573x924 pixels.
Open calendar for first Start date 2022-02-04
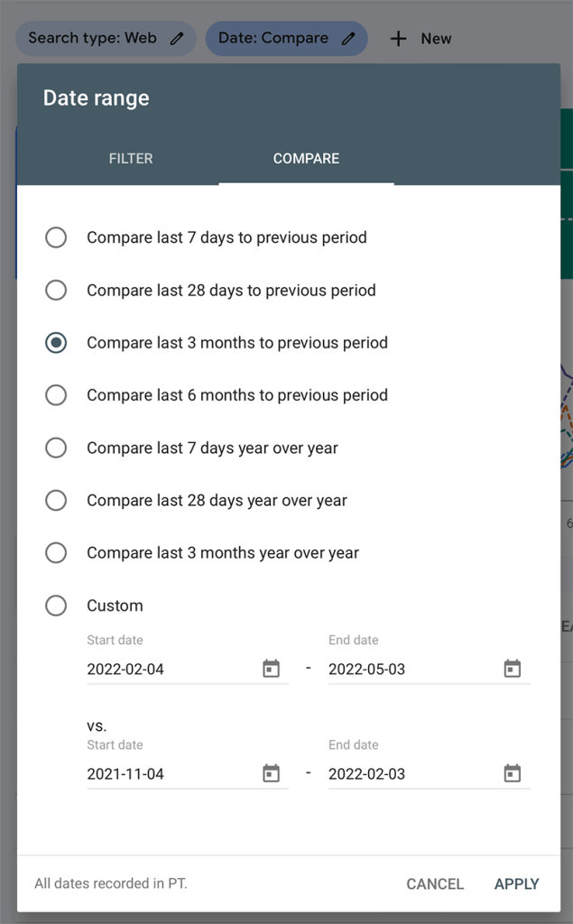pyautogui.click(x=272, y=669)
